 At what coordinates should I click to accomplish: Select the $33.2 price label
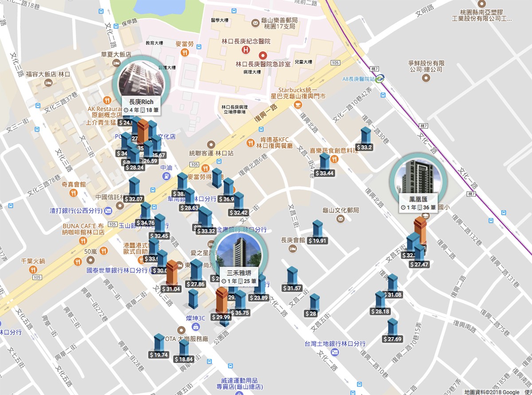[x=364, y=147]
